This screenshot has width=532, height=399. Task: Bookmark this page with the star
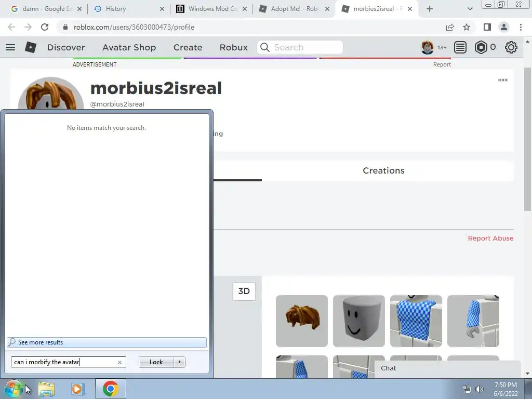tap(467, 27)
